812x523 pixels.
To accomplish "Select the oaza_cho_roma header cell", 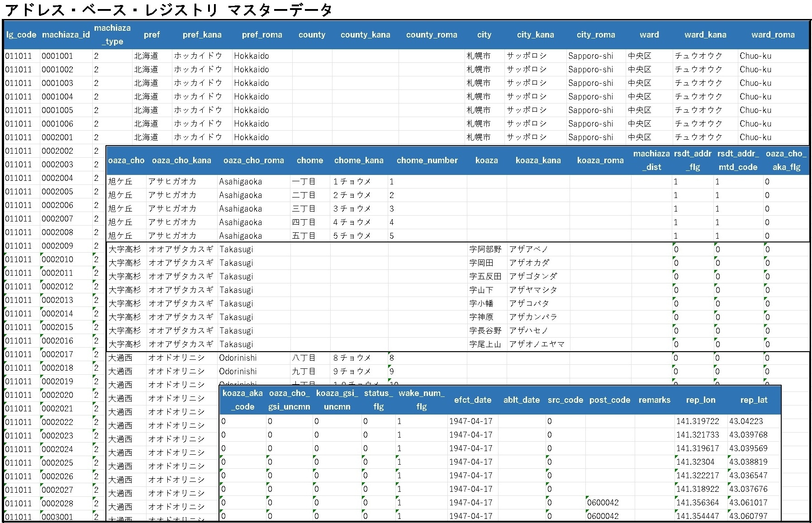I will pyautogui.click(x=253, y=160).
